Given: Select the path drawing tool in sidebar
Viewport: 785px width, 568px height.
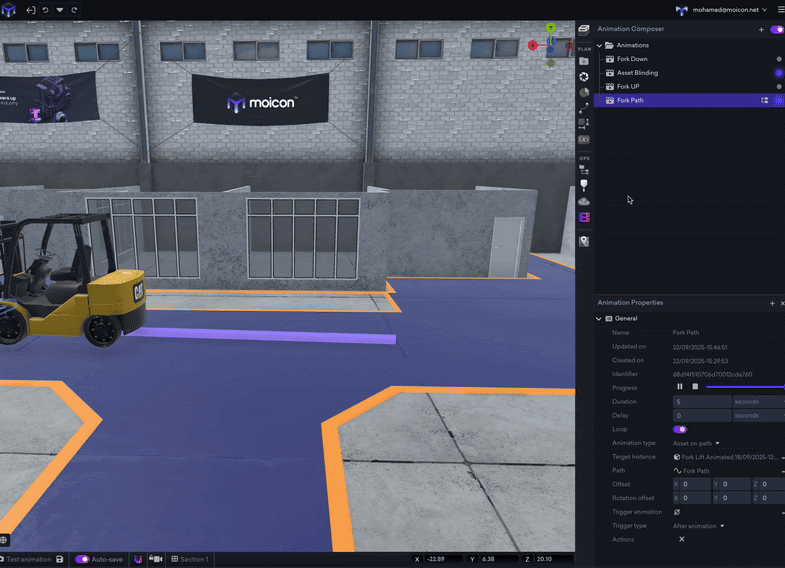Looking at the screenshot, I should coord(584,107).
